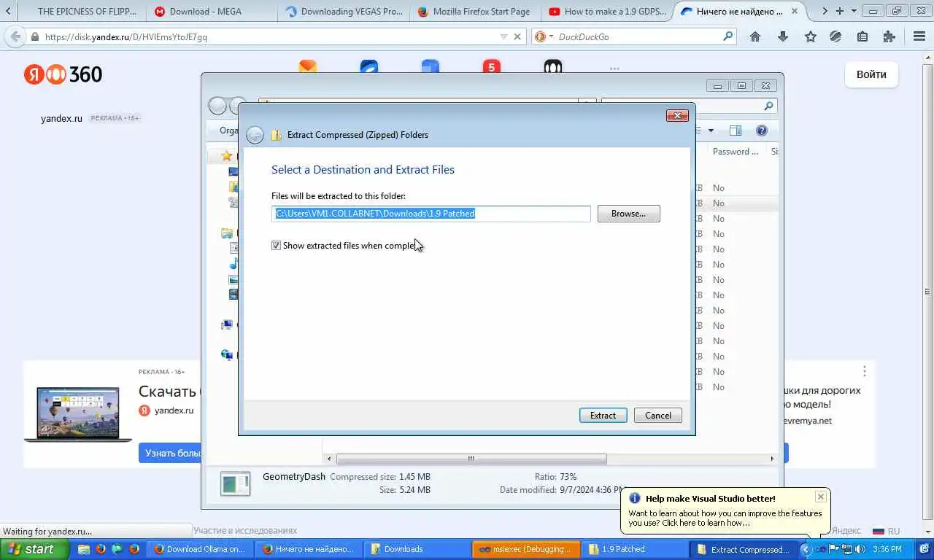
Task: Click the Extract button
Action: point(603,416)
